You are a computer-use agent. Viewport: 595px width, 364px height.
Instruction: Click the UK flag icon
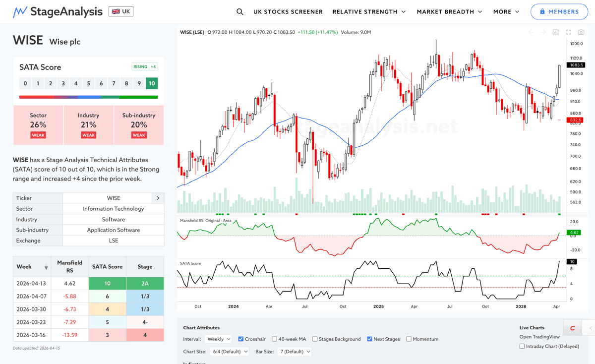coord(115,11)
